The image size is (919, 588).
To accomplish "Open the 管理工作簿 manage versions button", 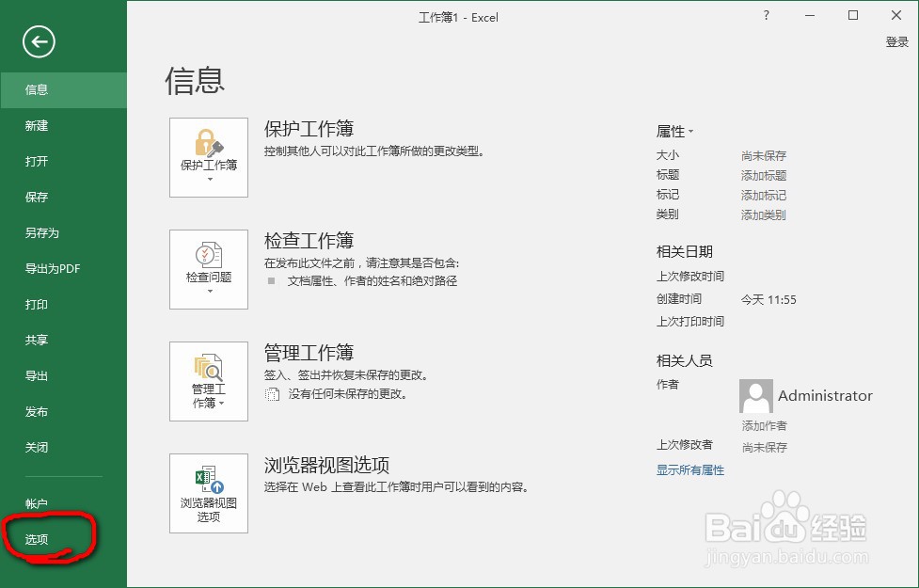I will tap(209, 381).
